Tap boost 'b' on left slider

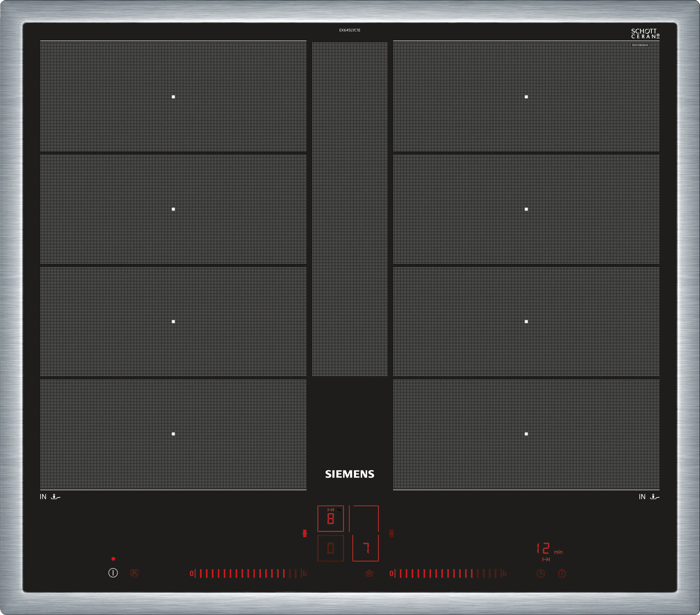pos(304,574)
